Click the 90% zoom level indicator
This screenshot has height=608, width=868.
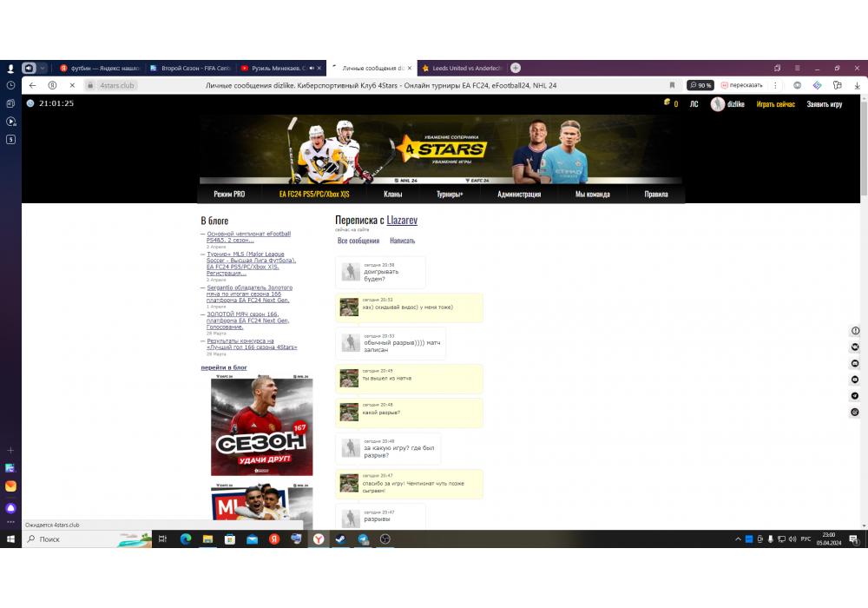click(700, 85)
